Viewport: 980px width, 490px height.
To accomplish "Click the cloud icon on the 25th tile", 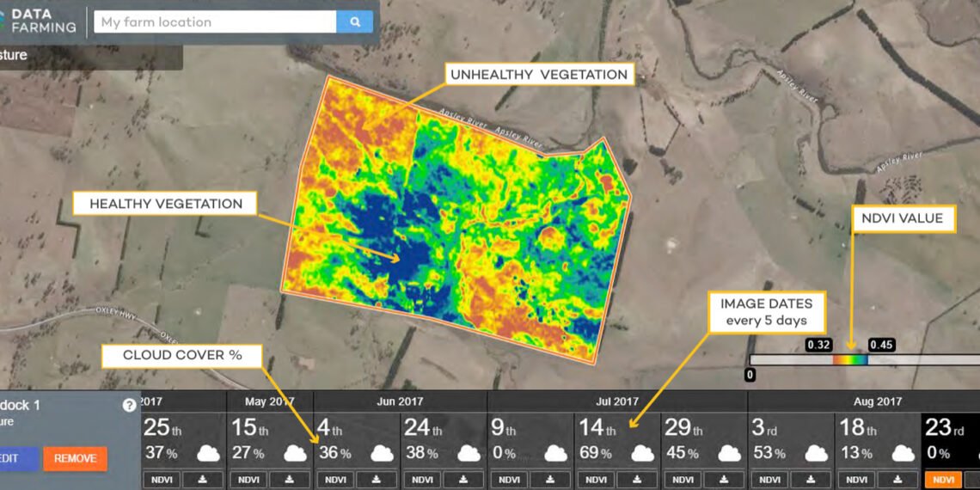I will [208, 453].
